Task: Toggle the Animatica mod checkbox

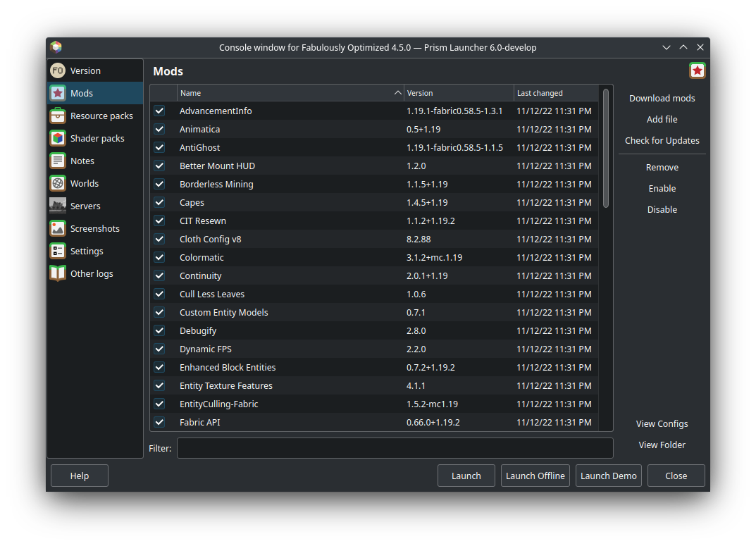Action: pyautogui.click(x=160, y=129)
